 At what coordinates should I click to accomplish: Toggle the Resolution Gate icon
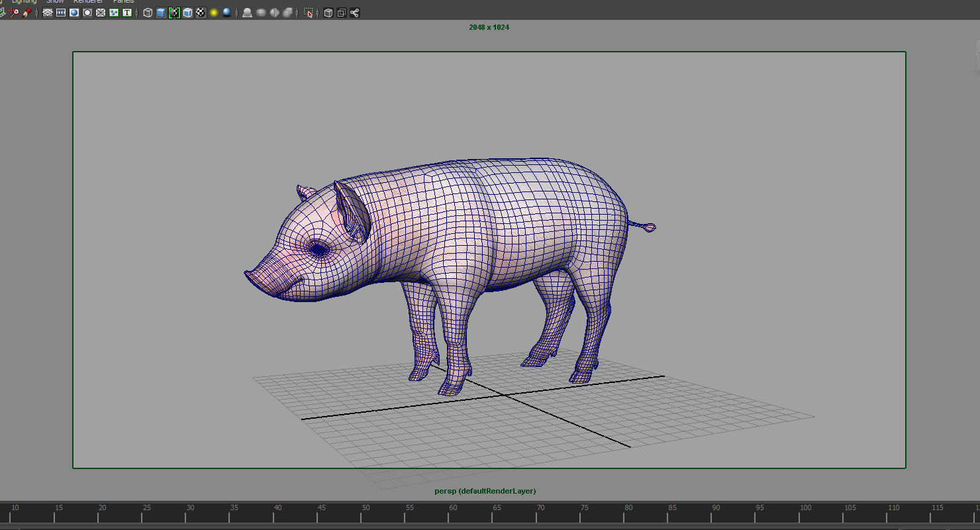tap(74, 13)
